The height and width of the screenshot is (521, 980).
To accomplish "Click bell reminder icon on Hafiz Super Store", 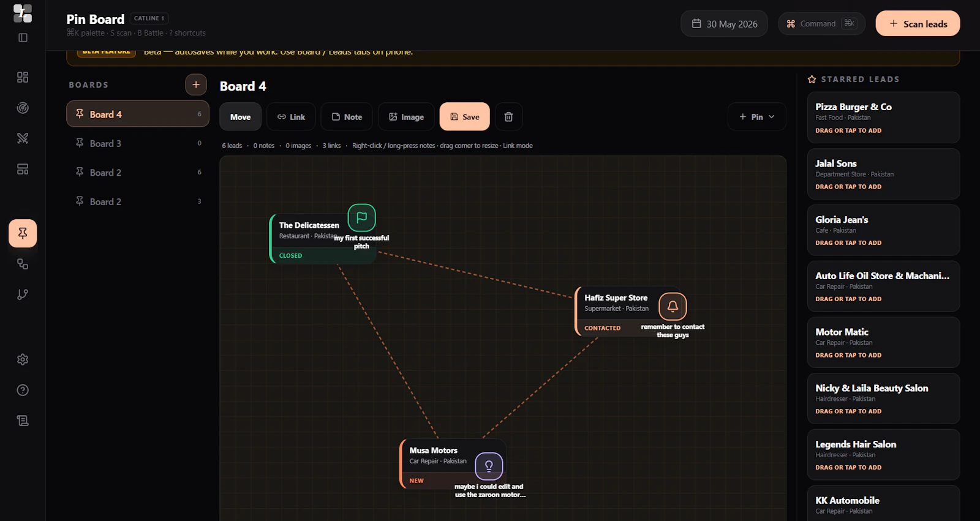I will (x=673, y=306).
